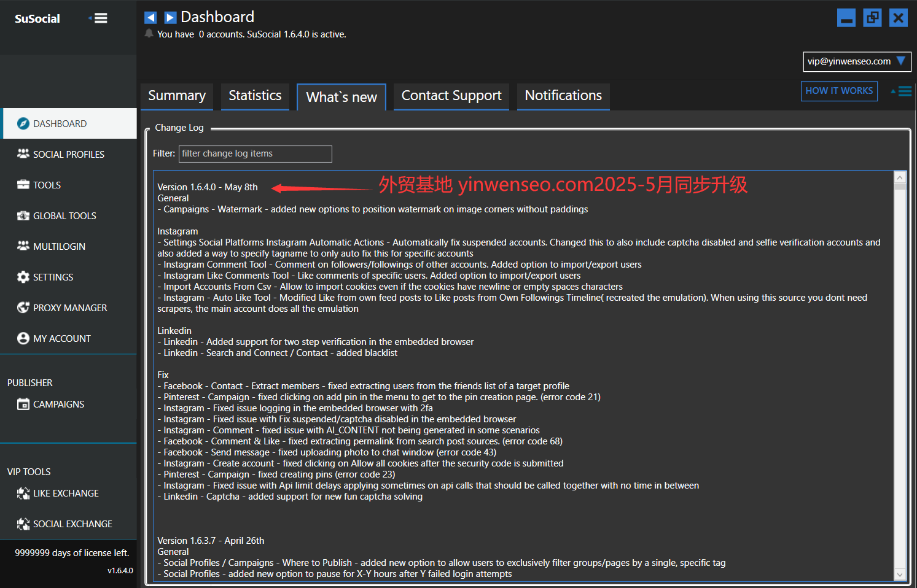Click the 'Fix' section heading
917x588 pixels.
click(163, 375)
